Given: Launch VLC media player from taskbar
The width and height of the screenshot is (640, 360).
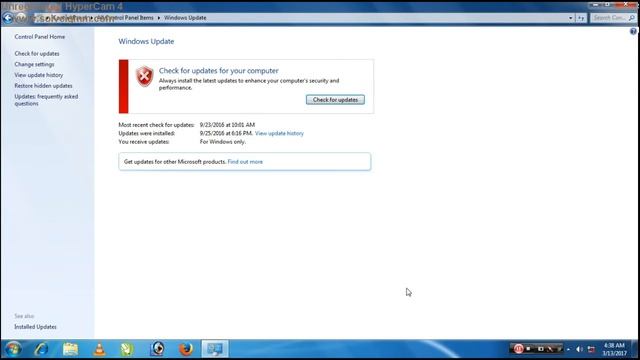Looking at the screenshot, I should pos(99,349).
